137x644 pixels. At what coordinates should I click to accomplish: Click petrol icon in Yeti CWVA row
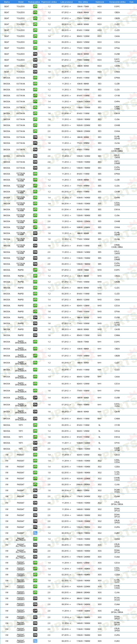pos(35,437)
